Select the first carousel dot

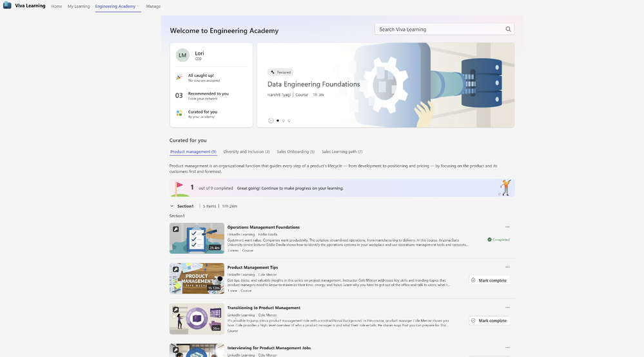point(278,121)
